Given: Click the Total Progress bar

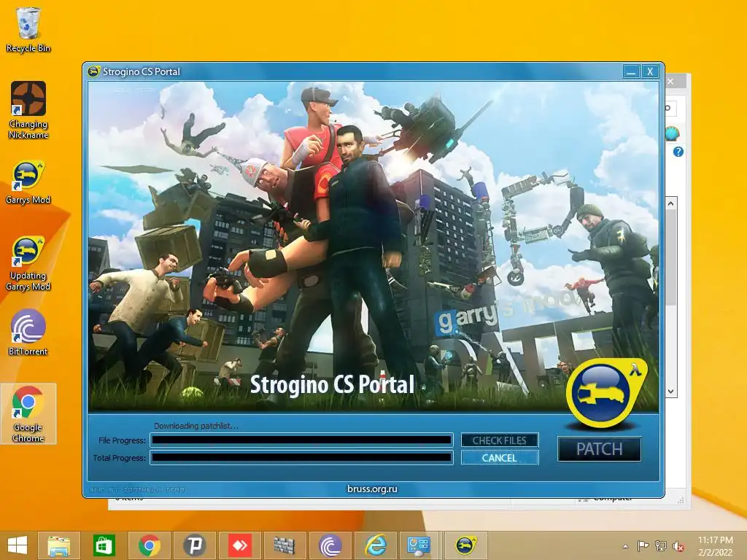Looking at the screenshot, I should pyautogui.click(x=301, y=458).
